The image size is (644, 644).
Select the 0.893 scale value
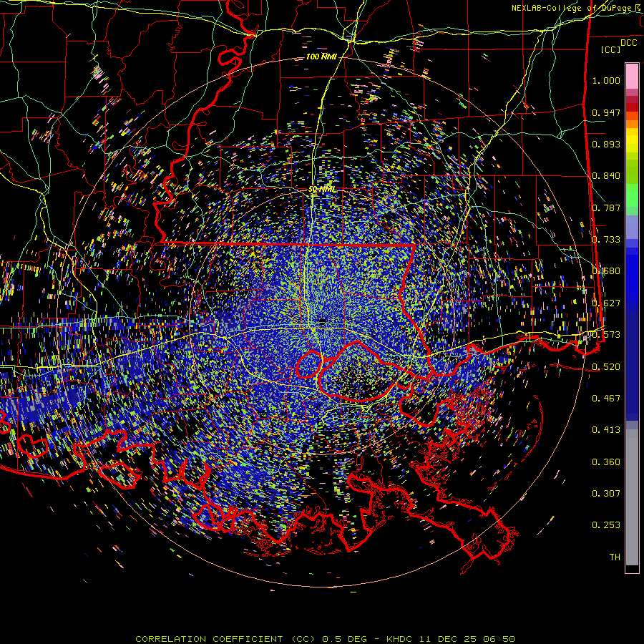[x=606, y=144]
